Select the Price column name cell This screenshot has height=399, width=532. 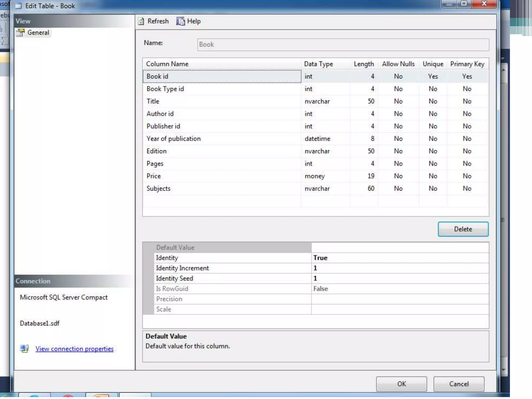coord(222,176)
